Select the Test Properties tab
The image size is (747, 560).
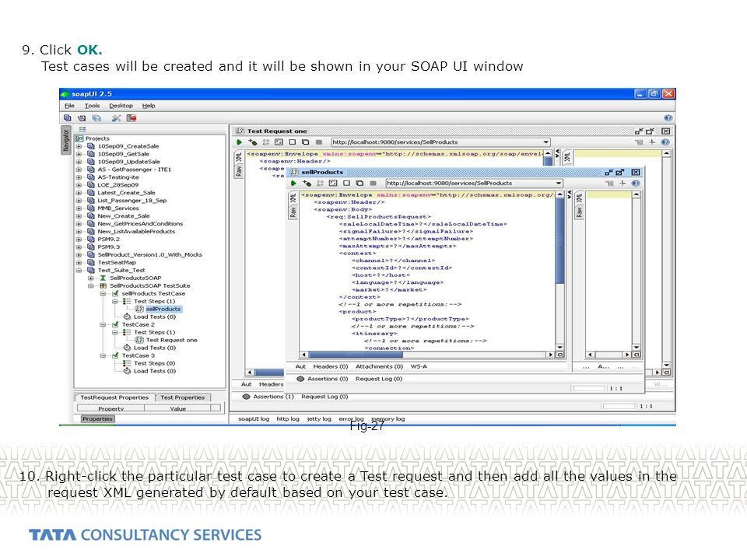click(x=182, y=397)
